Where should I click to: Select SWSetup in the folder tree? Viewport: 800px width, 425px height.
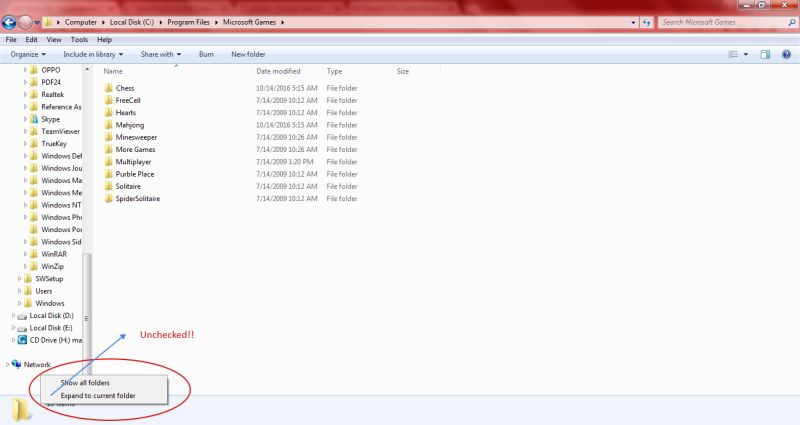pos(49,279)
